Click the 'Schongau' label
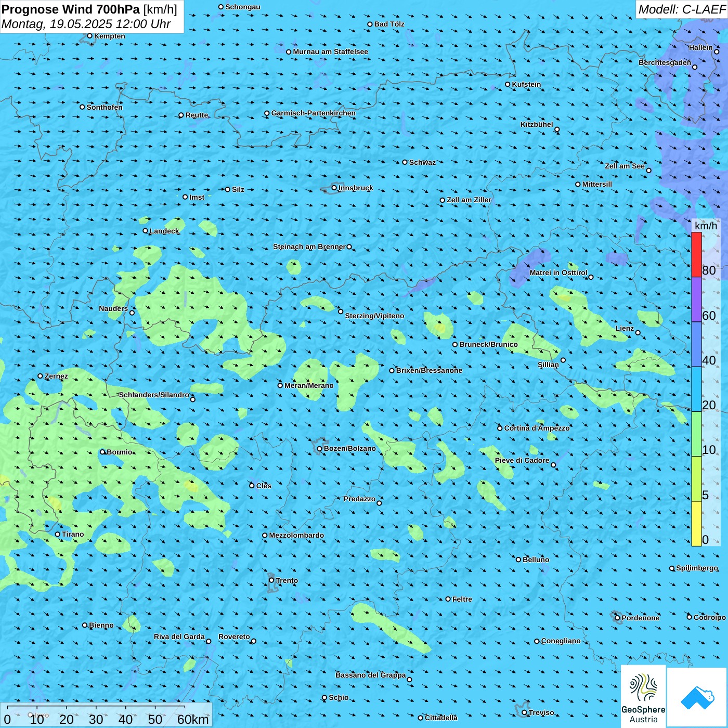Viewport: 728px width, 728px height. [242, 7]
